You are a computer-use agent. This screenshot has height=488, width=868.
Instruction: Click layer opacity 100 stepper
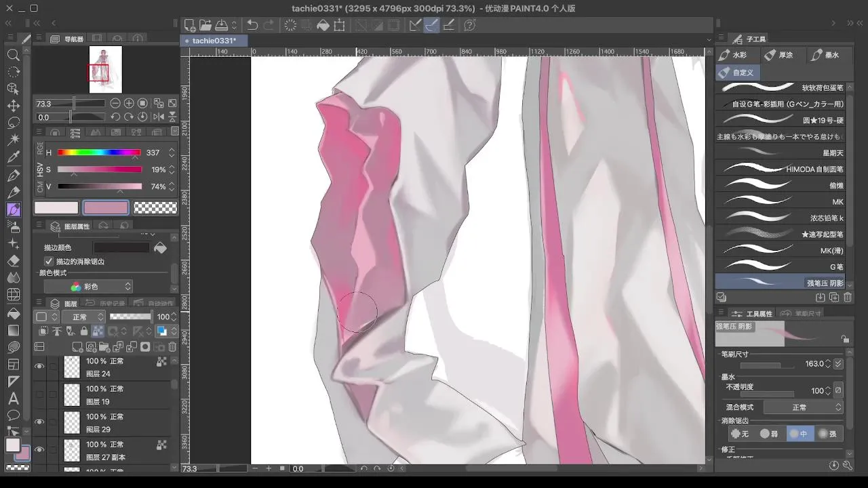click(173, 317)
